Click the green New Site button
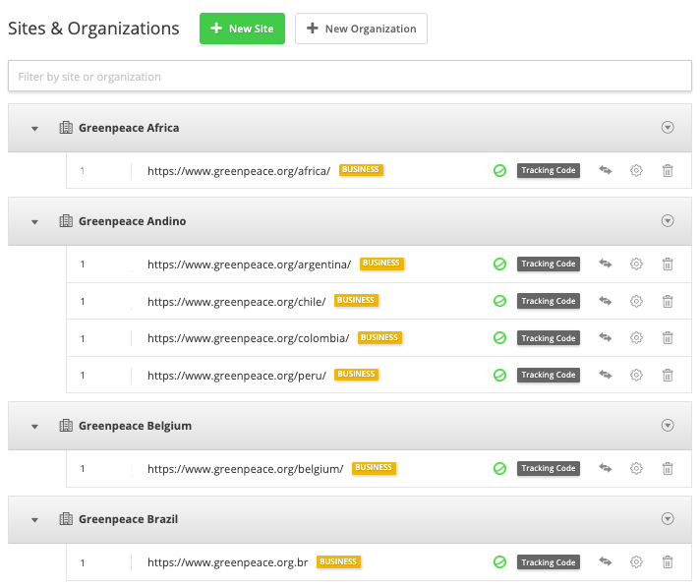 tap(242, 29)
